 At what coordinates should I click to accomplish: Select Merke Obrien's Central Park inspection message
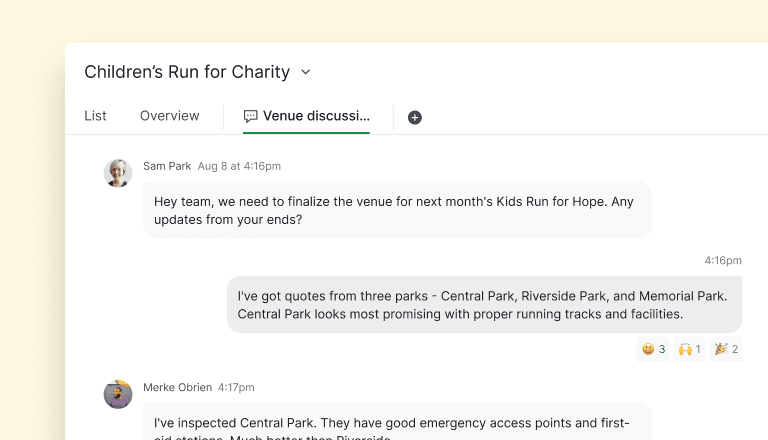point(397,424)
